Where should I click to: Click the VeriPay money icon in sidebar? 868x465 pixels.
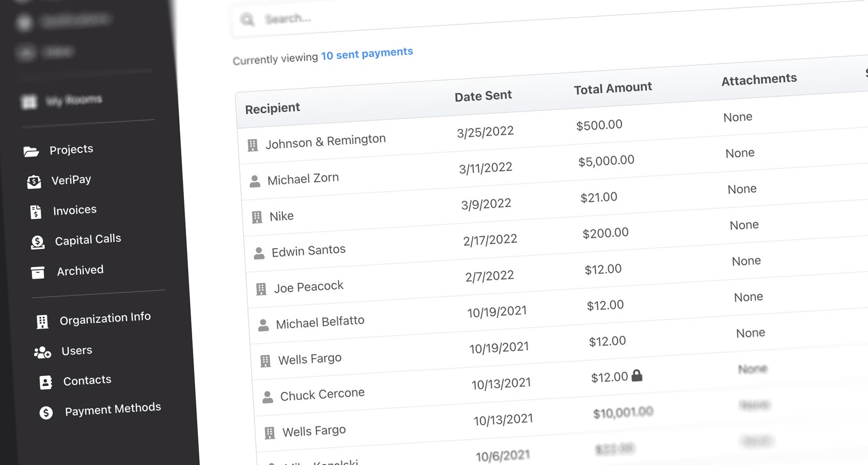coord(34,182)
